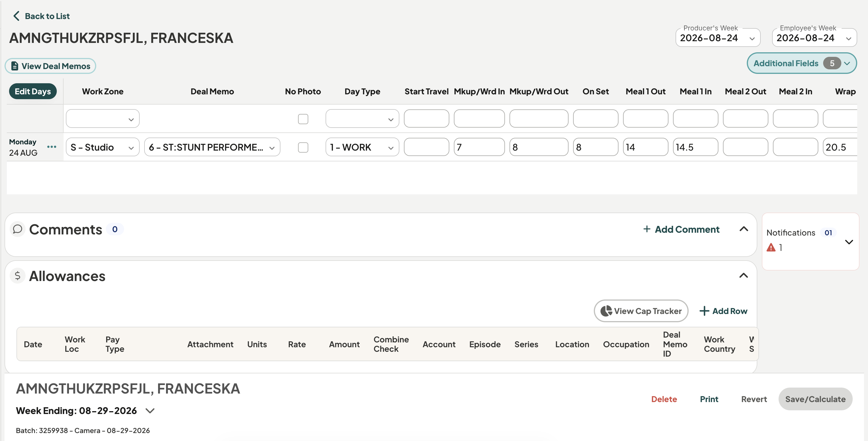868x441 pixels.
Task: Click the empty Start Travel field in Monday row
Action: click(426, 147)
